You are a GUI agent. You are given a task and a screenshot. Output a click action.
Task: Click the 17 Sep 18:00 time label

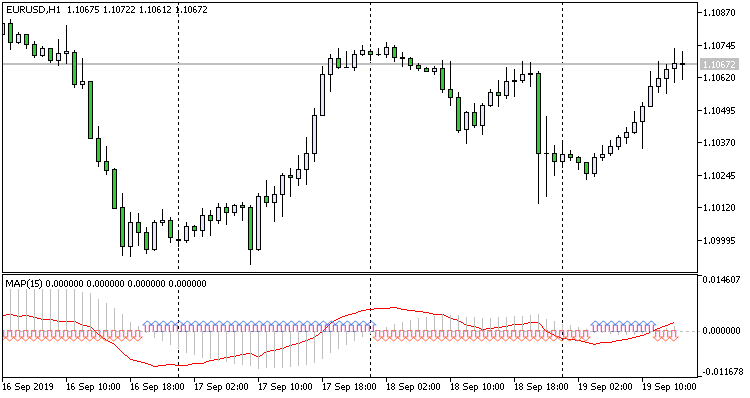point(349,387)
